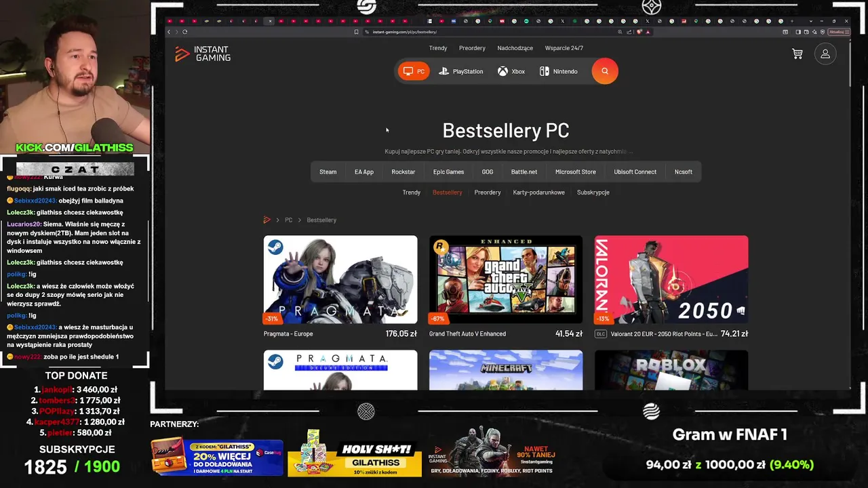Click the CaseBug partner banner
This screenshot has height=488, width=868.
tap(217, 457)
